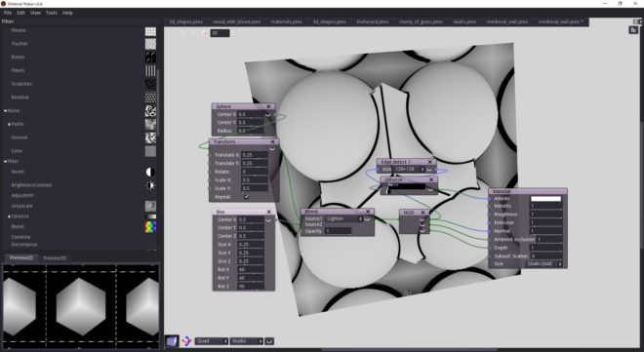The image size is (644, 352).
Task: Open the Tools menu
Action: point(52,13)
